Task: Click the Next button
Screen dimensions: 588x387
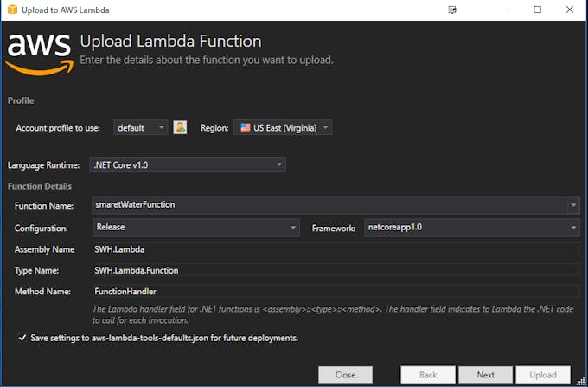Action: point(486,375)
